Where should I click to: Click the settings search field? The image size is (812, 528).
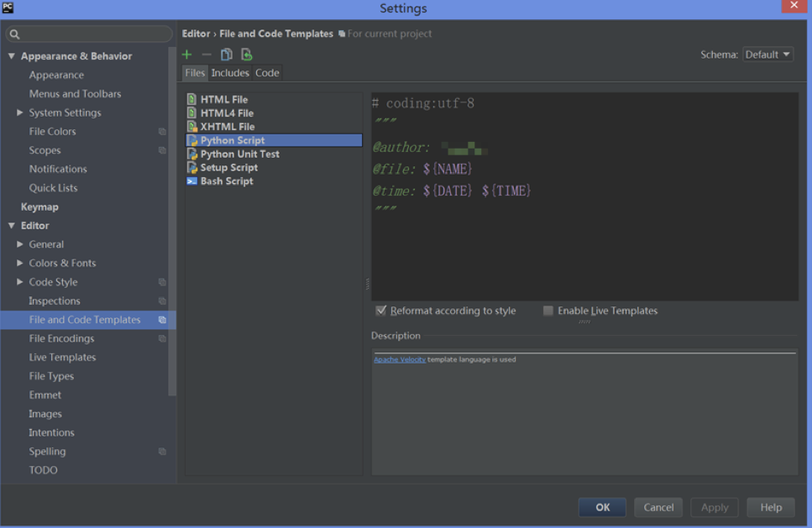[89, 34]
